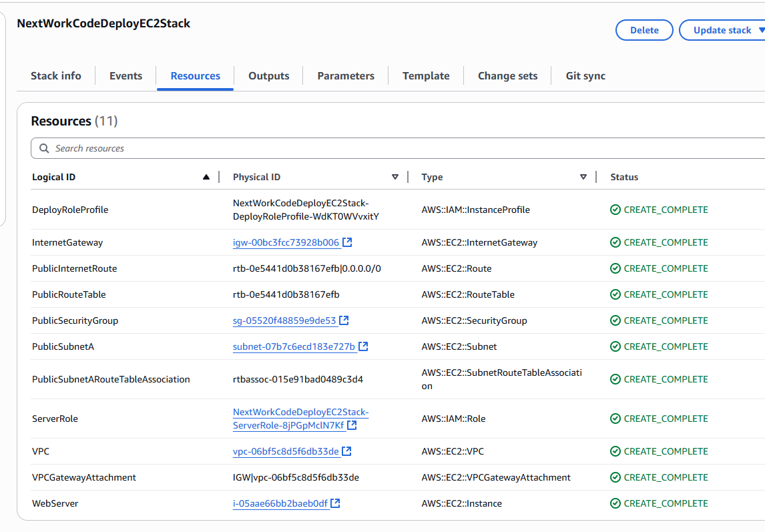Switch to the Outputs tab
This screenshot has width=765, height=532.
click(268, 75)
